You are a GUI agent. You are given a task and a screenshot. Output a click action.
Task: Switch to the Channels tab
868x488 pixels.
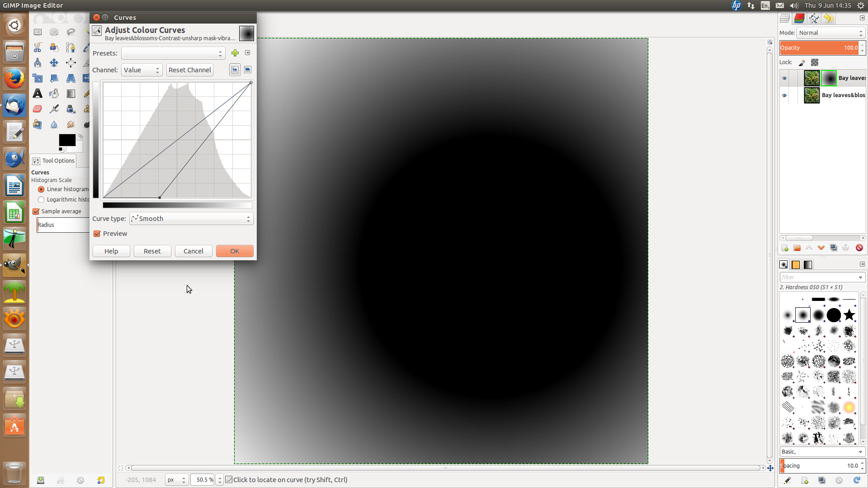[x=799, y=18]
